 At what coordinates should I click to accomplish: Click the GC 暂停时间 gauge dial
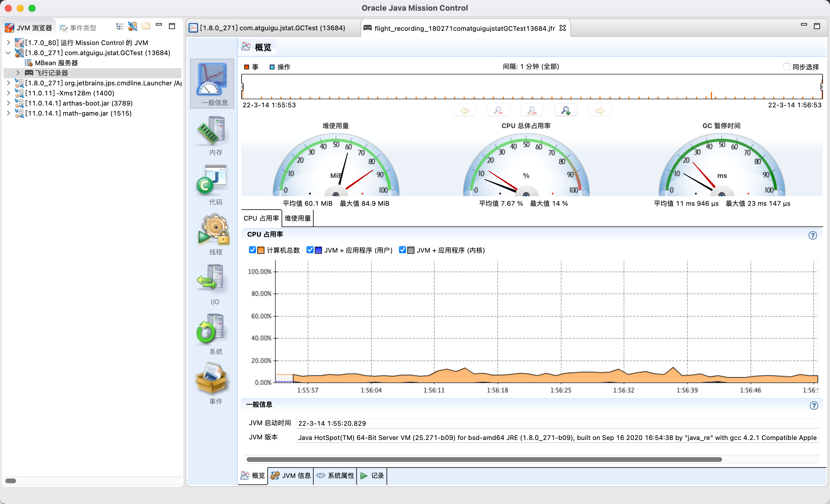point(722,165)
